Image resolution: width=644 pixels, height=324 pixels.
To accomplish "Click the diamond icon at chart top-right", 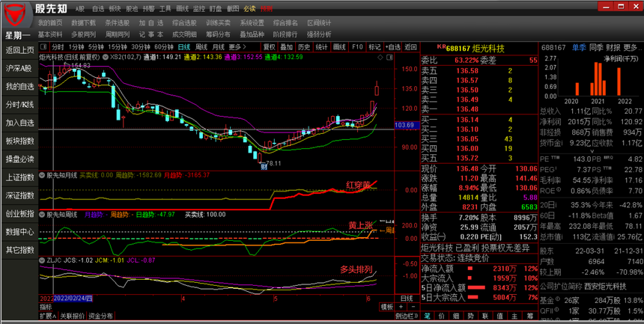I will pos(380,57).
